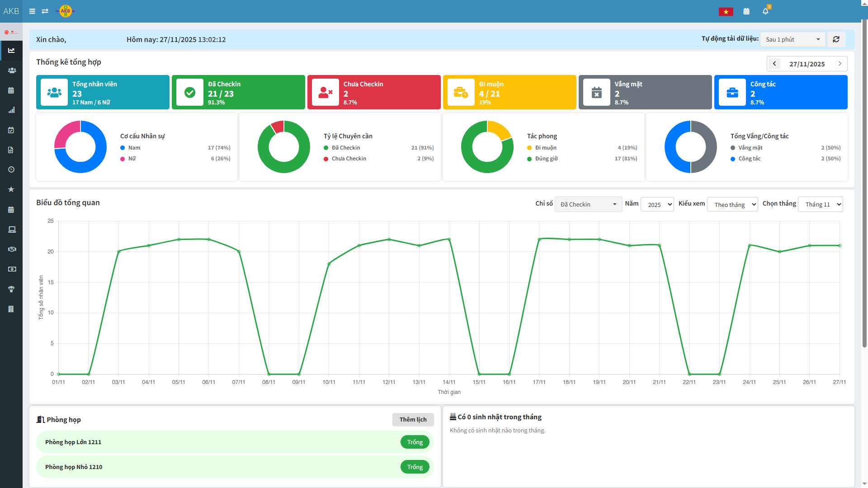
Task: Click the clock icon in sidebar
Action: [12, 169]
